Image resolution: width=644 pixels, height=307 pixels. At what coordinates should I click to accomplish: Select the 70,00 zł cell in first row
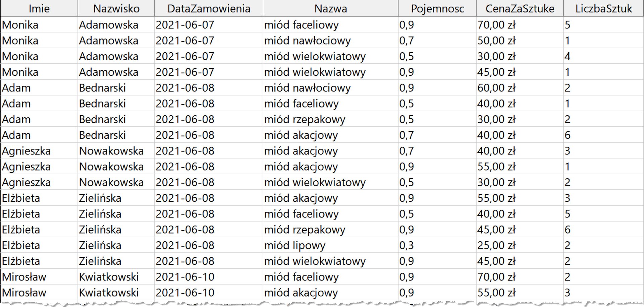(x=520, y=24)
